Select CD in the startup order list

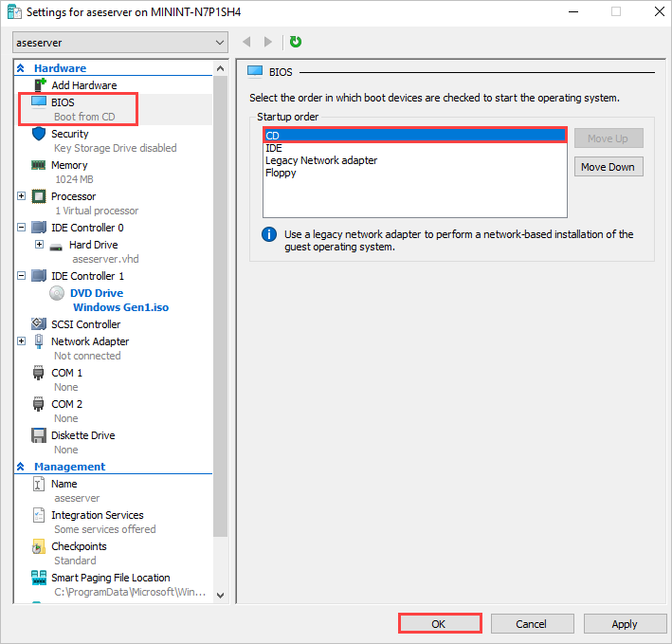pyautogui.click(x=415, y=136)
